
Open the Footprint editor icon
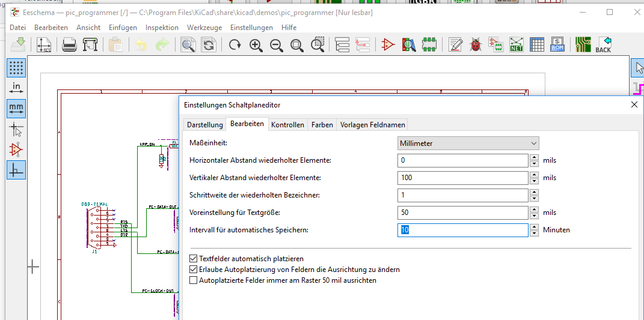tap(429, 44)
